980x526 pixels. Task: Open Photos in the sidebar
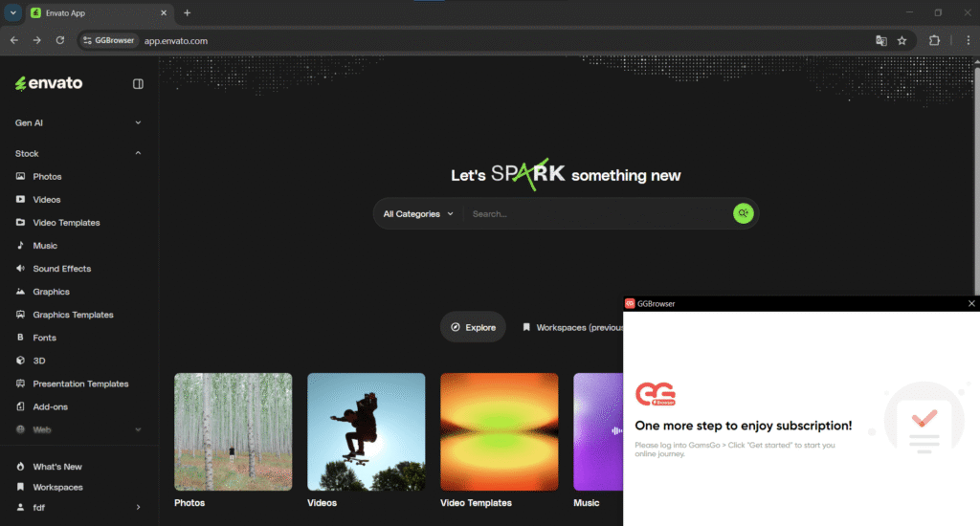pos(47,177)
